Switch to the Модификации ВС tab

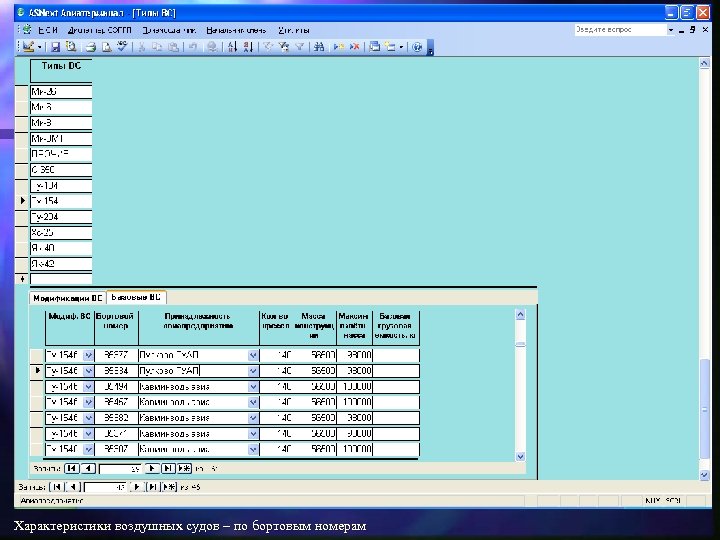[x=68, y=298]
